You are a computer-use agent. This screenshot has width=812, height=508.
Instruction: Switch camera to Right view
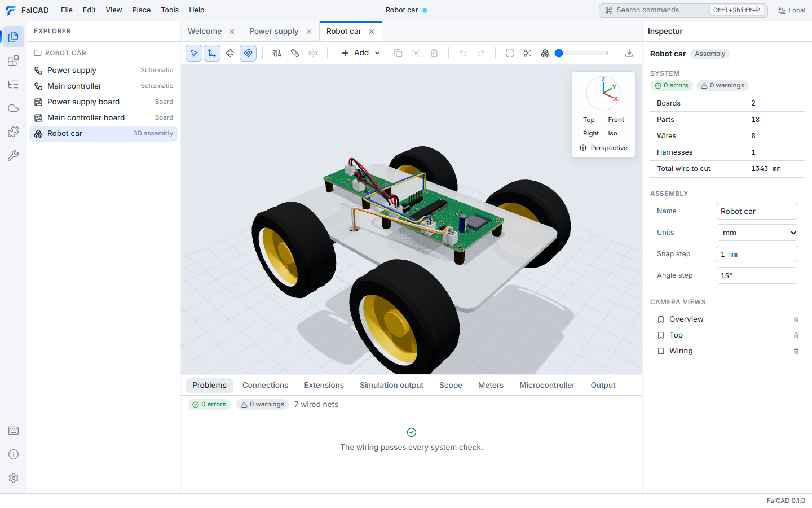[591, 133]
